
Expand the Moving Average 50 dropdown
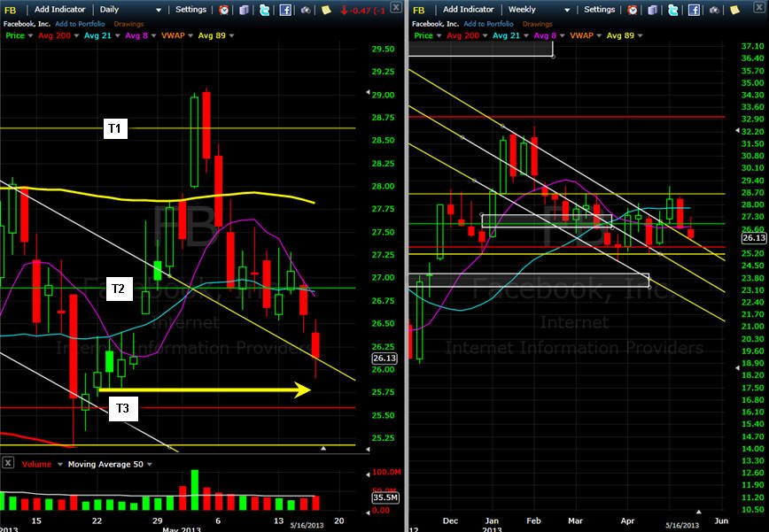(149, 465)
